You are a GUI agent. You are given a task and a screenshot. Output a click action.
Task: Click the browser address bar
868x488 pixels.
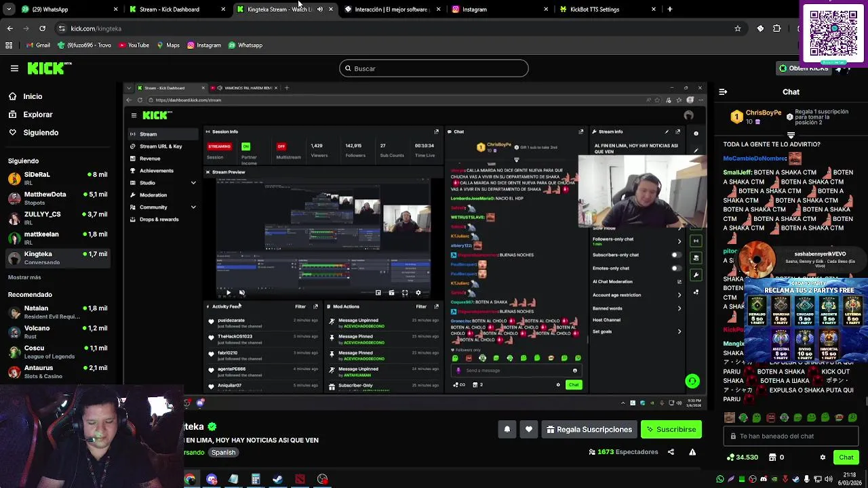[393, 28]
